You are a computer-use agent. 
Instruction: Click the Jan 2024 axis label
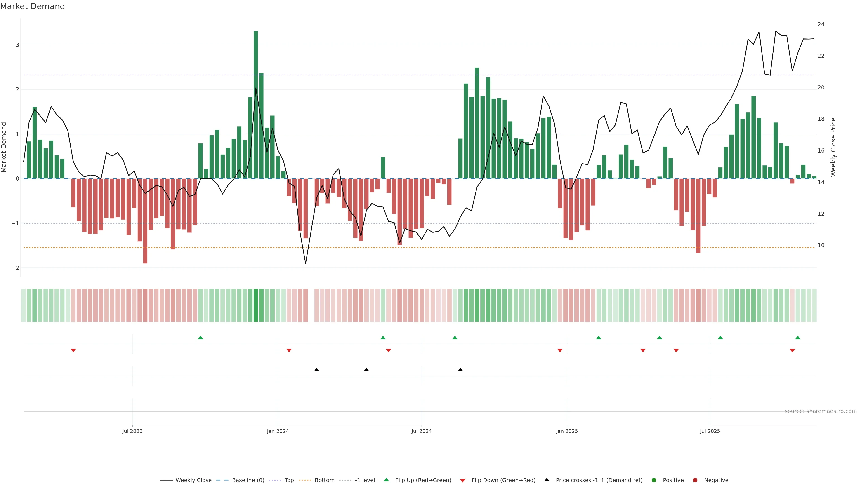(x=278, y=431)
